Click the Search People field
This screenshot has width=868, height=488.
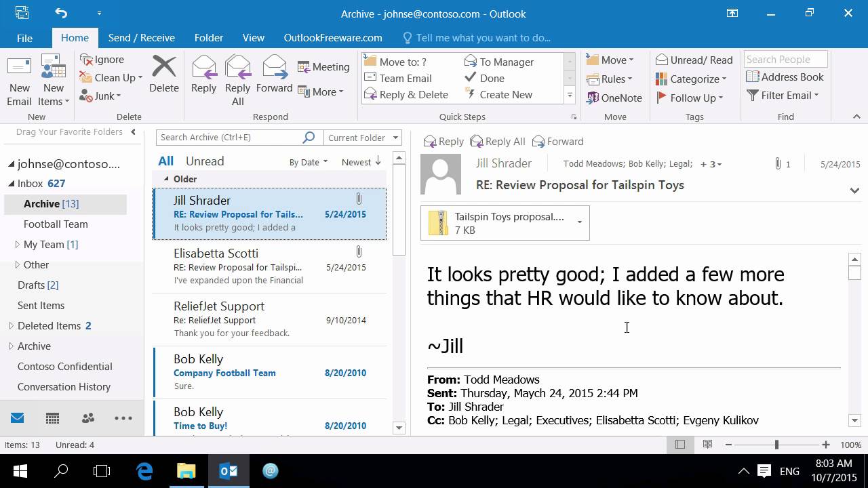[x=785, y=59]
